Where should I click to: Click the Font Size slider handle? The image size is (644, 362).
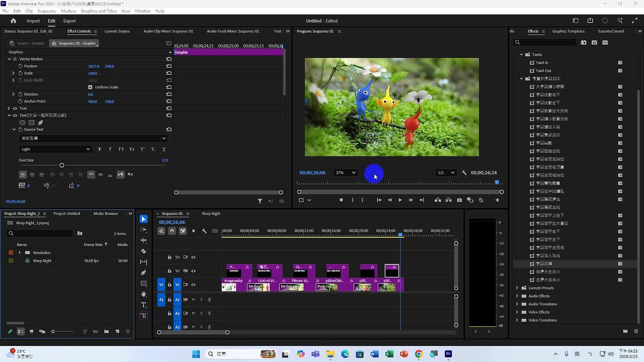click(62, 165)
